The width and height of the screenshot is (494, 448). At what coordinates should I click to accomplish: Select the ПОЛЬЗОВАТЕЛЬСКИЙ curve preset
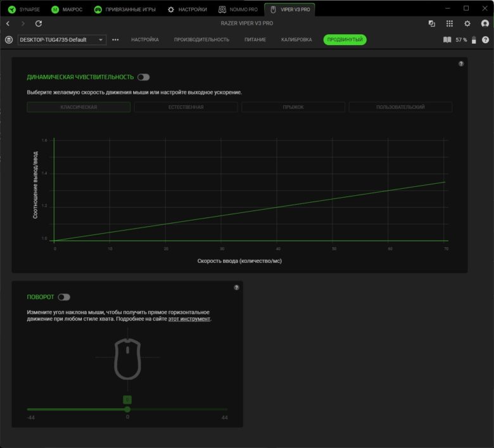[400, 107]
